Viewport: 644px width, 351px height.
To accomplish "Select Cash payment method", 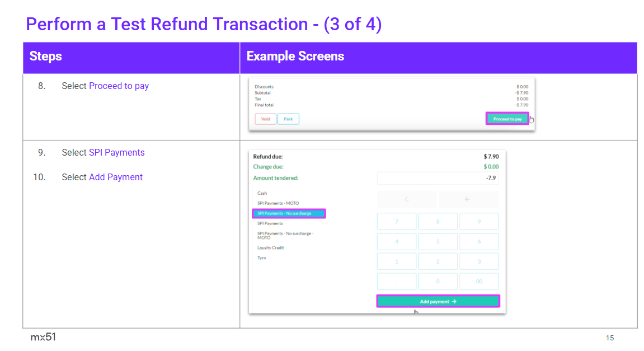I will (x=262, y=193).
